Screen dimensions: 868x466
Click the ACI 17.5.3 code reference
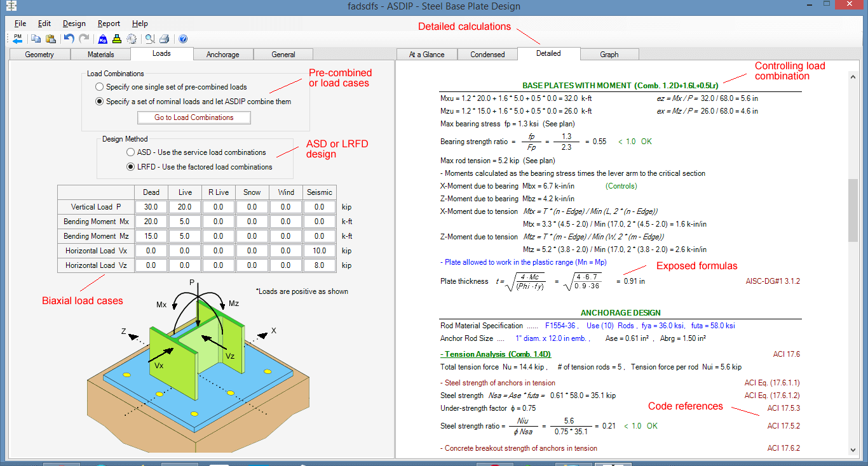[783, 408]
